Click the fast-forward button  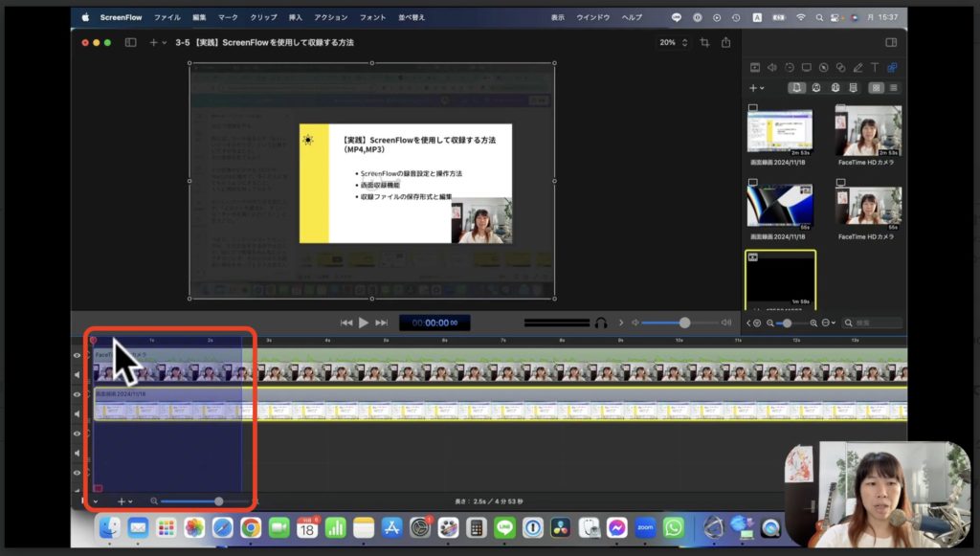(x=382, y=322)
